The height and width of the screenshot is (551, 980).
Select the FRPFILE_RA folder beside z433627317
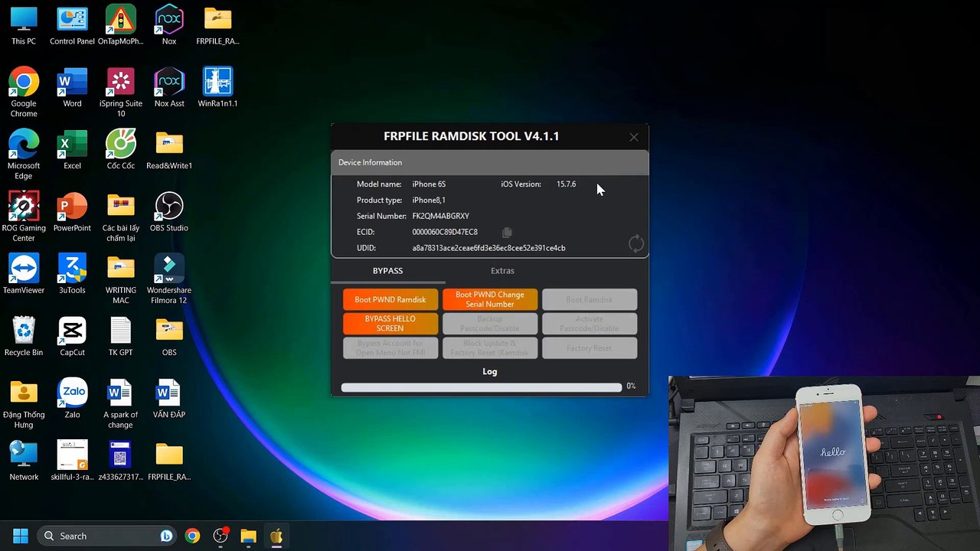coord(169,461)
